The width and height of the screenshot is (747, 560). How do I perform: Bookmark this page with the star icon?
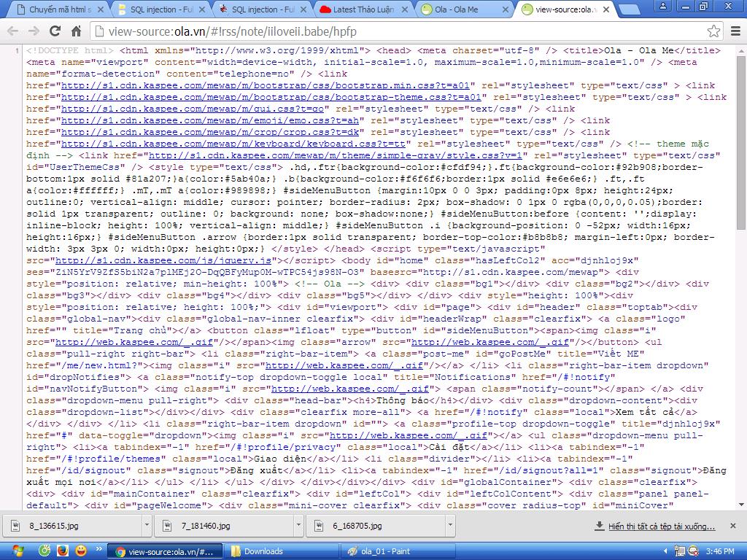tap(713, 31)
